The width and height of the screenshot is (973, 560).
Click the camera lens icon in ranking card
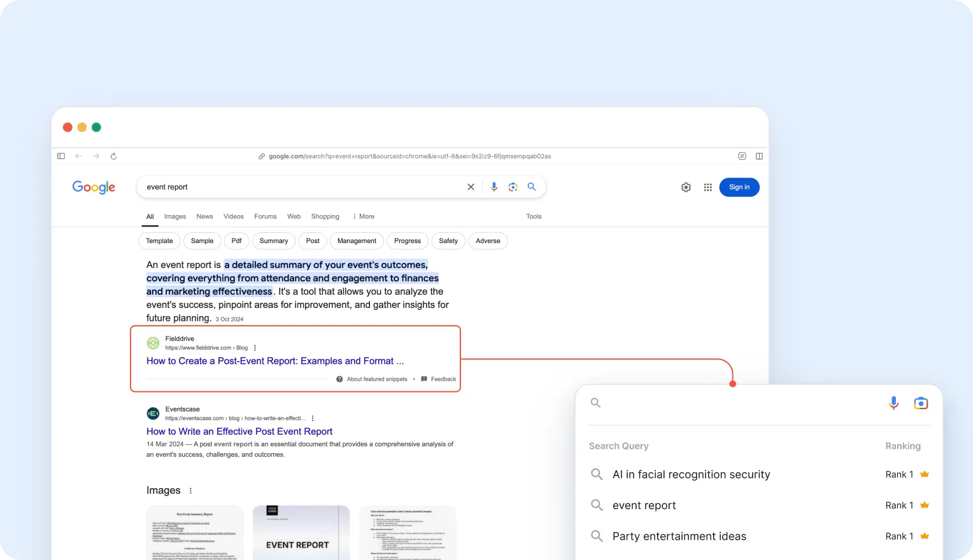coord(921,403)
